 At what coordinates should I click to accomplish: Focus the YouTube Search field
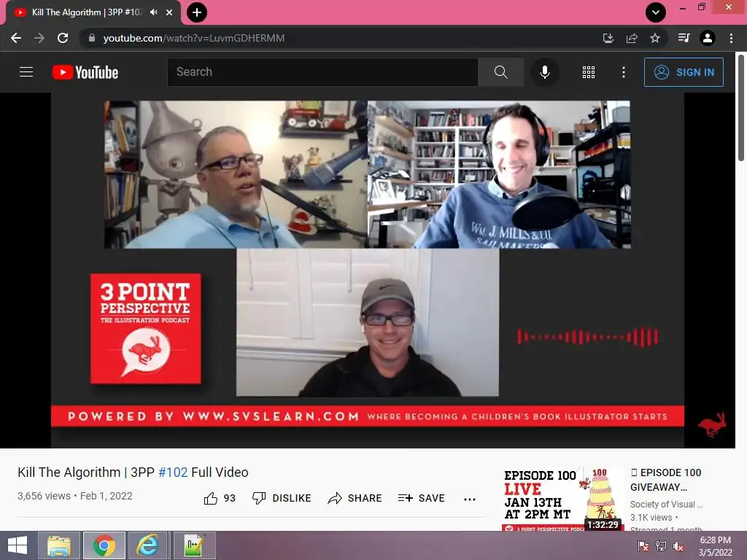click(x=322, y=72)
